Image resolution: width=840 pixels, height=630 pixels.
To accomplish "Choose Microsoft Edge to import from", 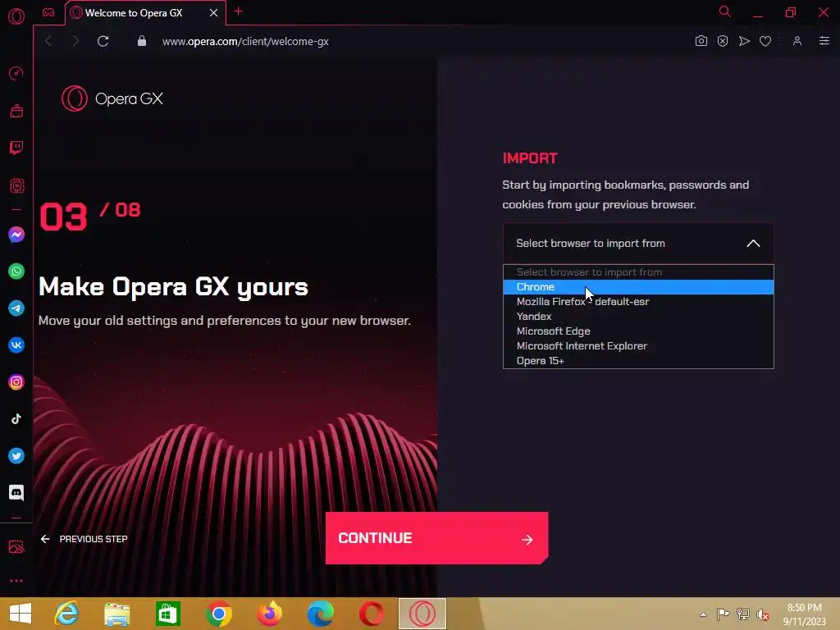I will click(x=638, y=331).
